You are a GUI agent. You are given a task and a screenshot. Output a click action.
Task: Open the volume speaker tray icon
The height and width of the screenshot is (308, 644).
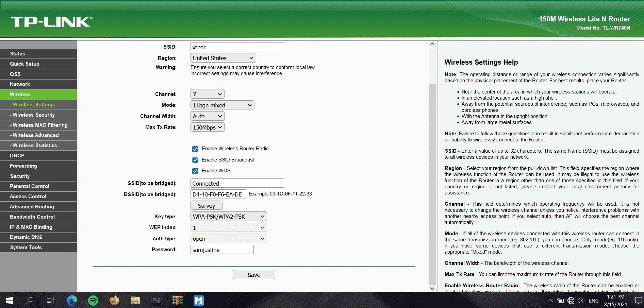click(581, 301)
